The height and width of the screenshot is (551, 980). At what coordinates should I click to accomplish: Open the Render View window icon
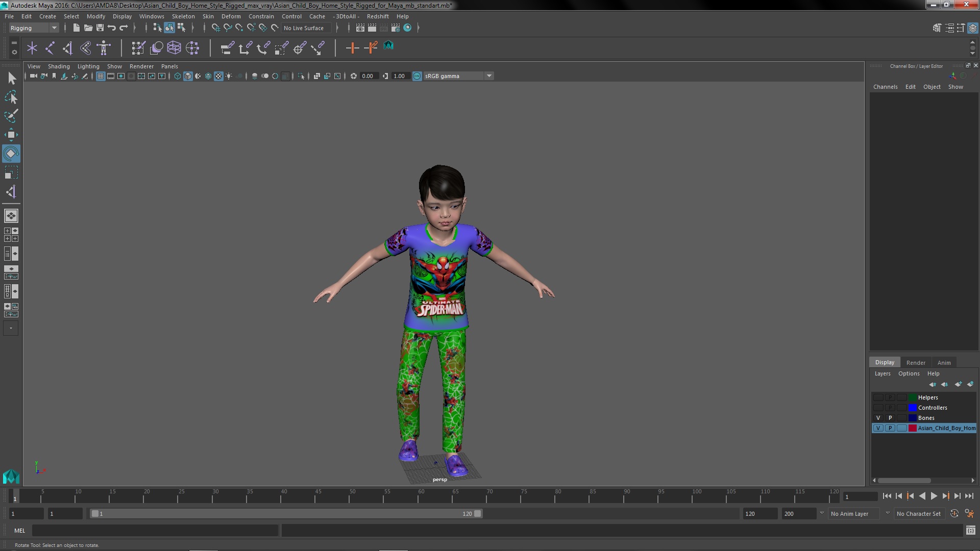(360, 28)
